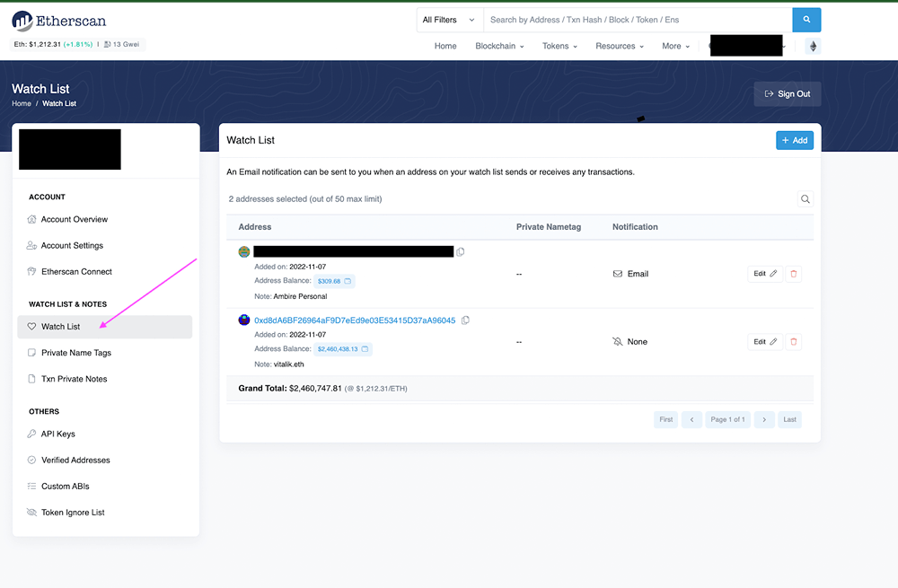Click the Private Name Tags note icon
Viewport: 898px width, 588px height.
pos(31,353)
